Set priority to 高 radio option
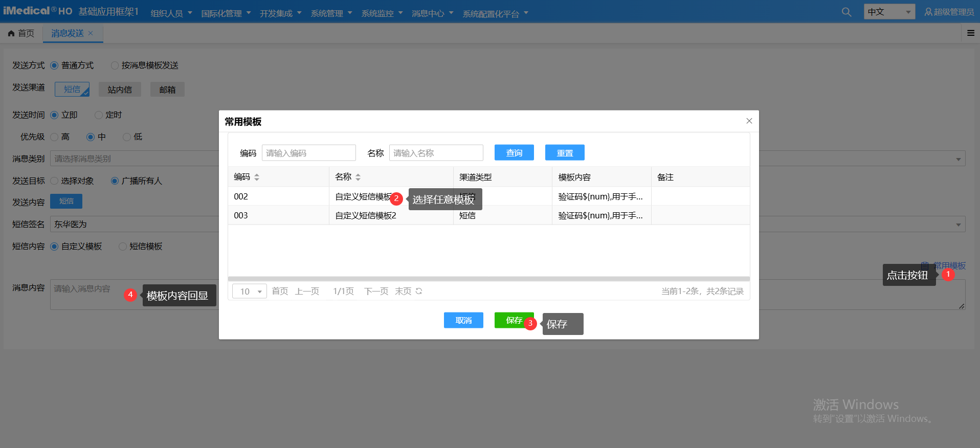Viewport: 980px width, 448px height. [54, 137]
